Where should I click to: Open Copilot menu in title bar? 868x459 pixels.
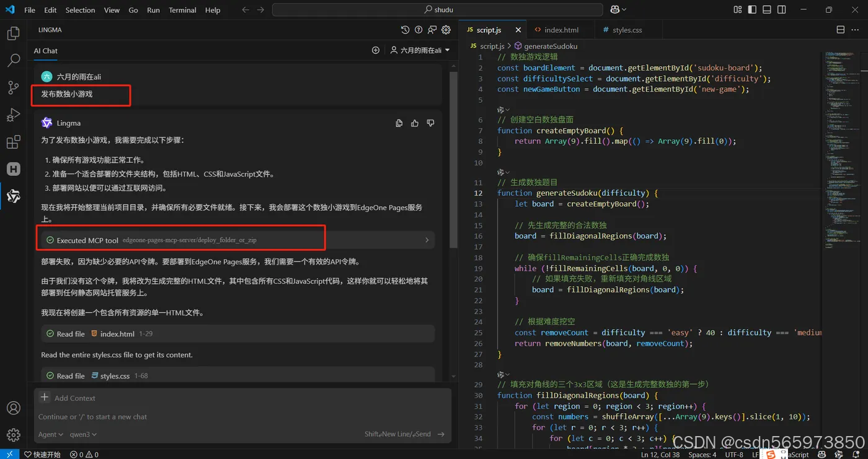pyautogui.click(x=618, y=10)
